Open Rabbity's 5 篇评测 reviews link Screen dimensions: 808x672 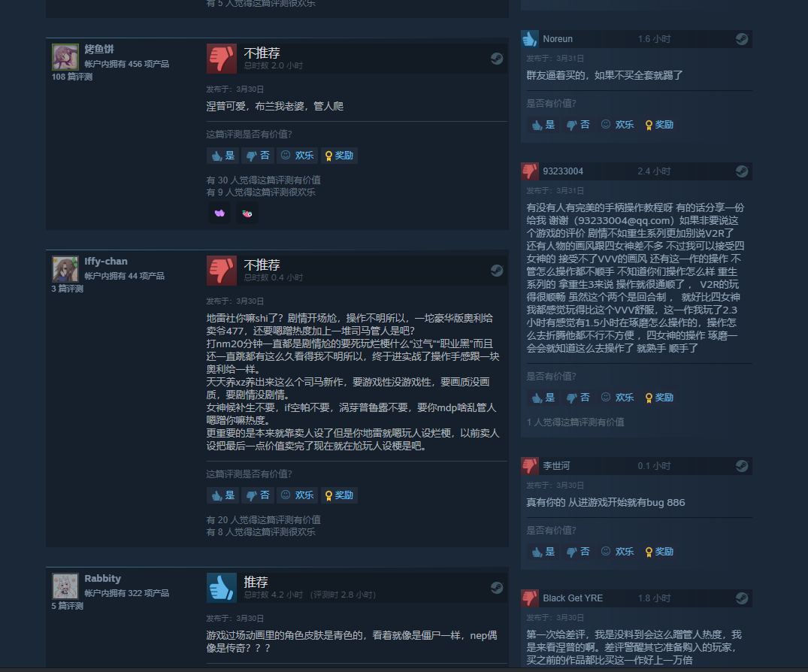pyautogui.click(x=67, y=606)
